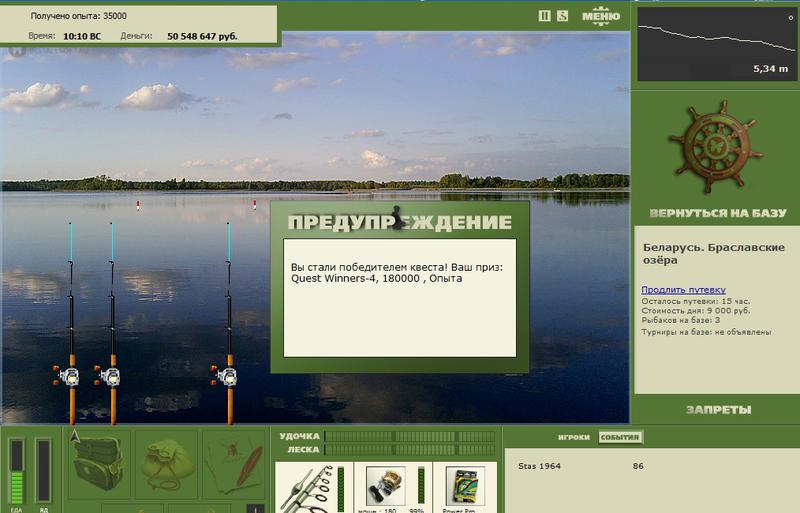Click the depth reading 5,34 m
The width and height of the screenshot is (800, 513).
(770, 69)
